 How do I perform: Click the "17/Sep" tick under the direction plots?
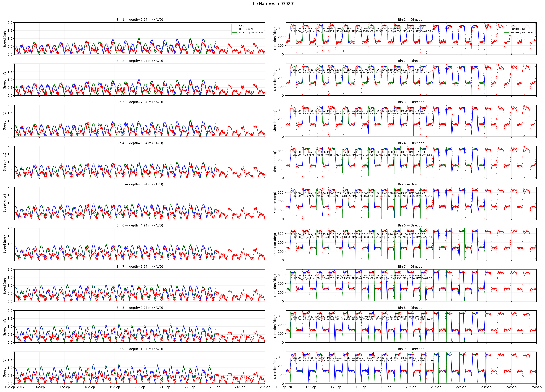coord(336,387)
